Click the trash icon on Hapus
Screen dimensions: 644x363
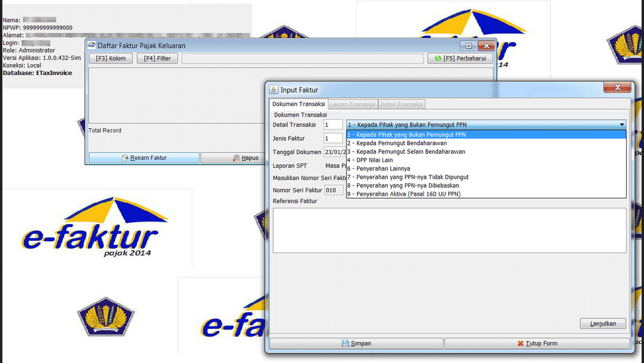(236, 158)
